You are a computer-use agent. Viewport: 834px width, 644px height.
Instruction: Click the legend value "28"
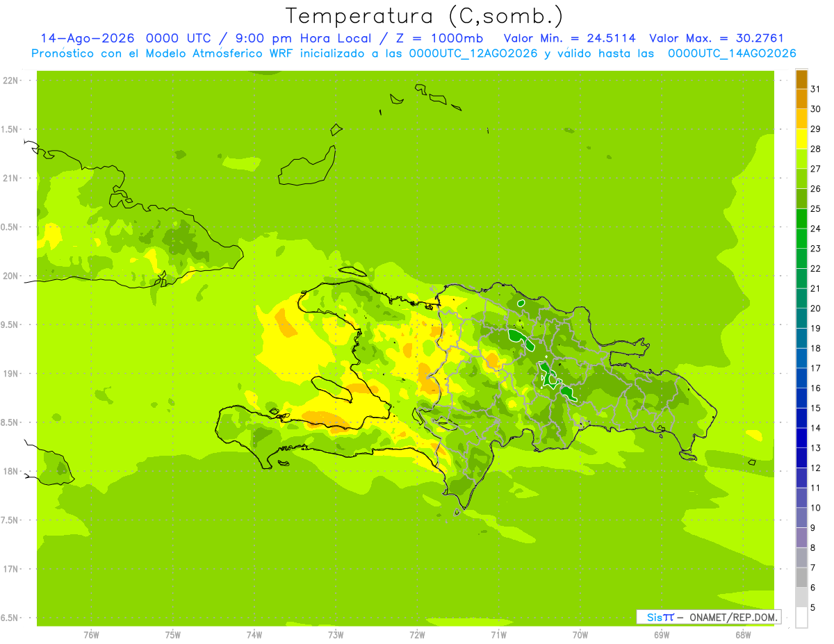(816, 149)
